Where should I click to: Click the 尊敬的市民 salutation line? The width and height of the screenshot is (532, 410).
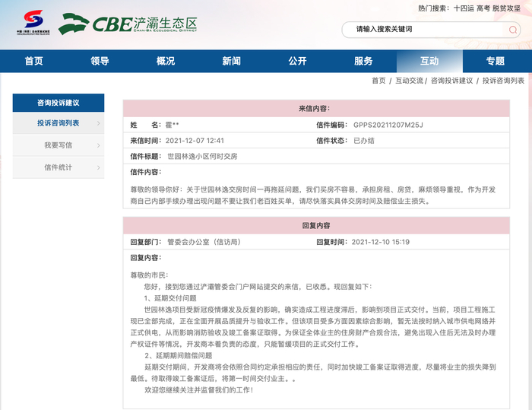coord(149,275)
